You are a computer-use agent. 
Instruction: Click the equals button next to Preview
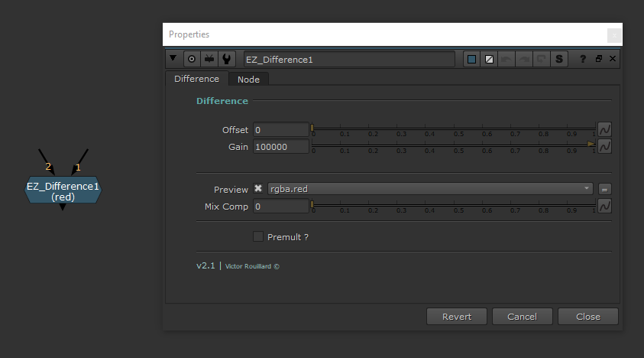tap(604, 189)
